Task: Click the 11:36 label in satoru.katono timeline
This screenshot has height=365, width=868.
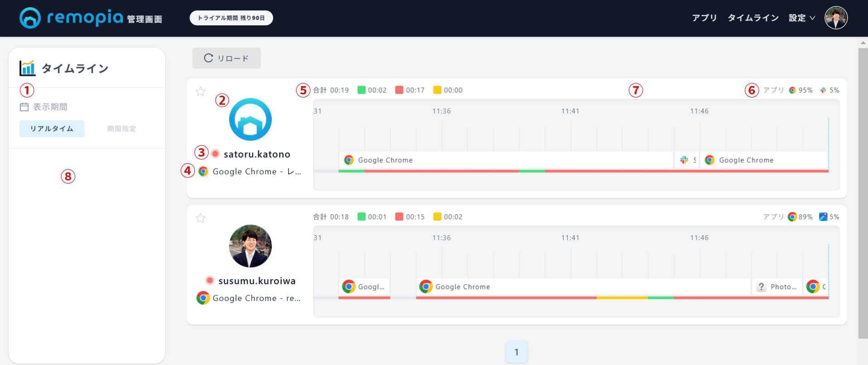Action: point(442,111)
